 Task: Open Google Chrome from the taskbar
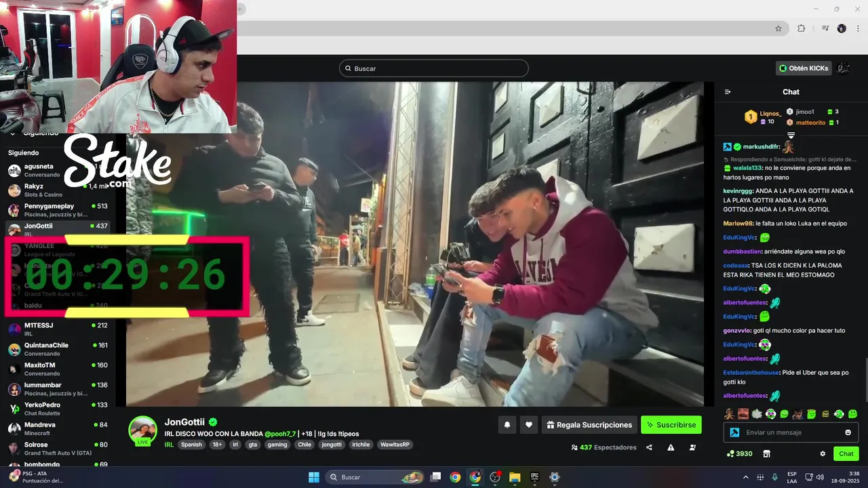[455, 477]
